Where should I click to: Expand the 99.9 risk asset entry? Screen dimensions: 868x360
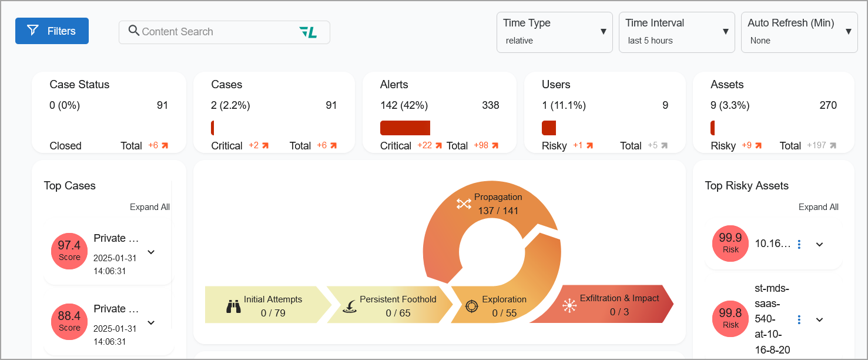tap(820, 245)
